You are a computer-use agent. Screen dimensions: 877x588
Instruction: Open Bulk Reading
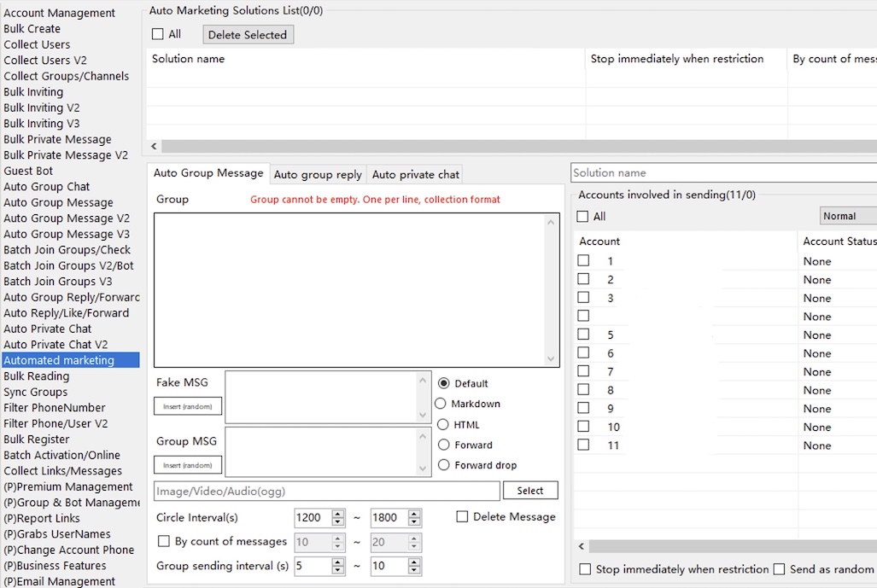pos(37,376)
